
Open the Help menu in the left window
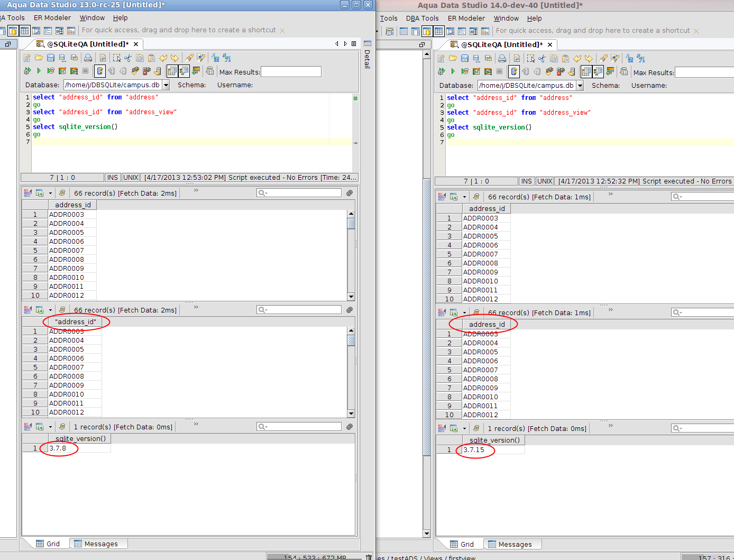(120, 17)
